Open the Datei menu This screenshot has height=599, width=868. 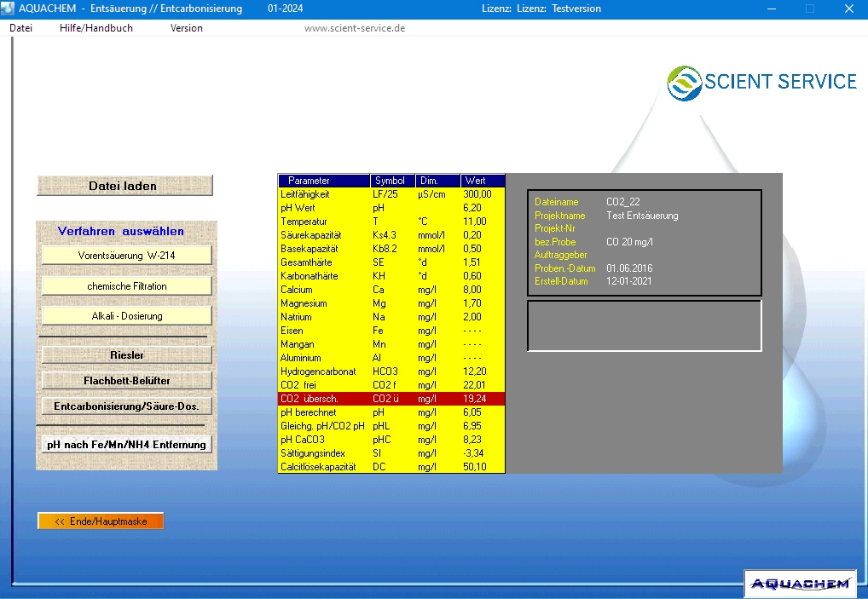tap(20, 28)
